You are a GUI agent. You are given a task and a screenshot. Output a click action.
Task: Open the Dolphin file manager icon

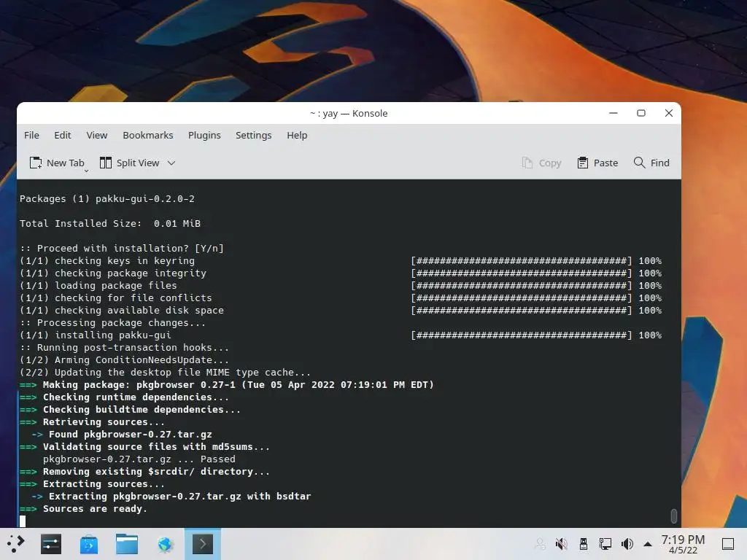tap(127, 544)
